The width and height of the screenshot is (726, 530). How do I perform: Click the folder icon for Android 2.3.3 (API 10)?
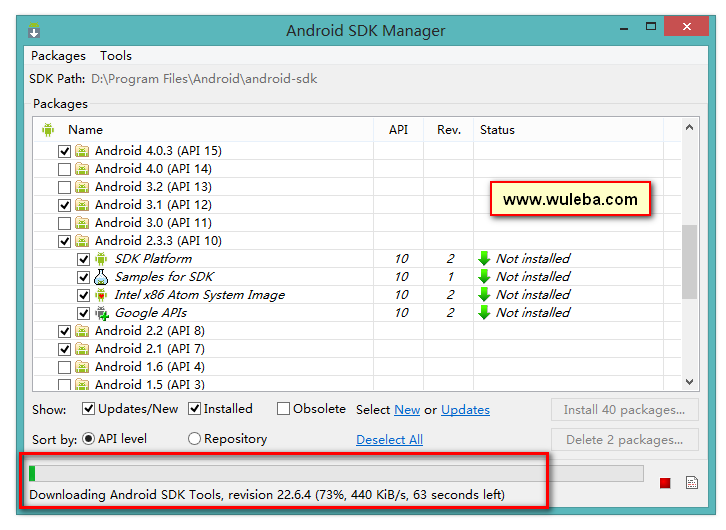click(x=82, y=241)
